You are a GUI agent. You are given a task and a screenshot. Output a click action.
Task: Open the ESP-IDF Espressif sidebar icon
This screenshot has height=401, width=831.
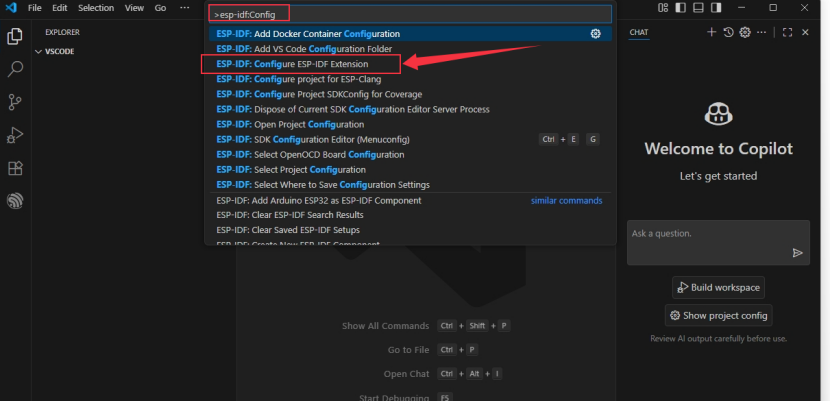coord(15,201)
